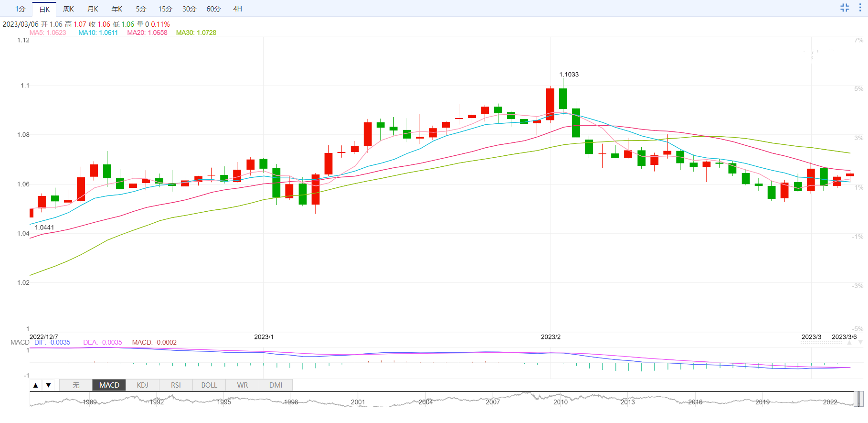Switch indicator to WR
This screenshot has height=423, width=868.
243,385
